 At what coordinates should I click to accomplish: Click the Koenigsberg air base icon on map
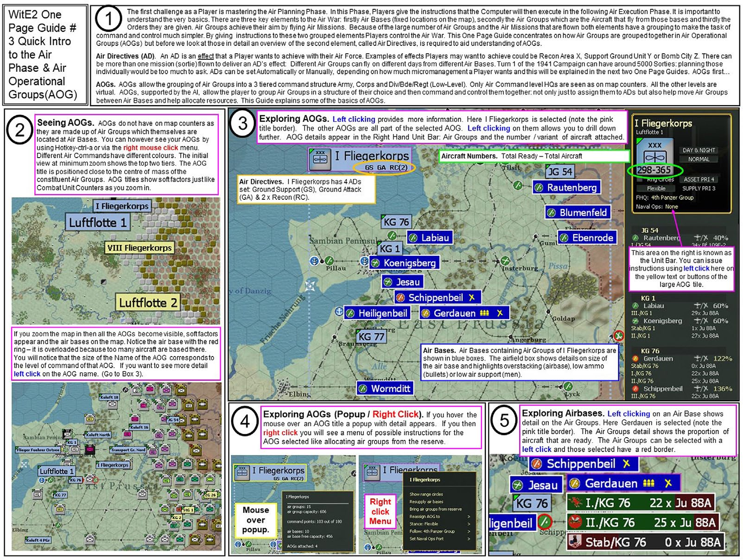tap(375, 263)
